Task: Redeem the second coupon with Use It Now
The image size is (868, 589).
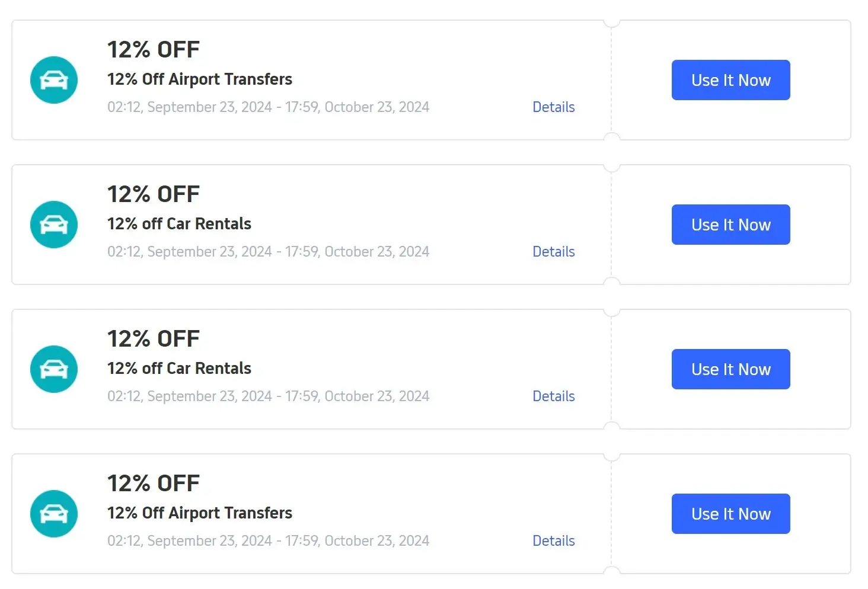Action: 730,225
